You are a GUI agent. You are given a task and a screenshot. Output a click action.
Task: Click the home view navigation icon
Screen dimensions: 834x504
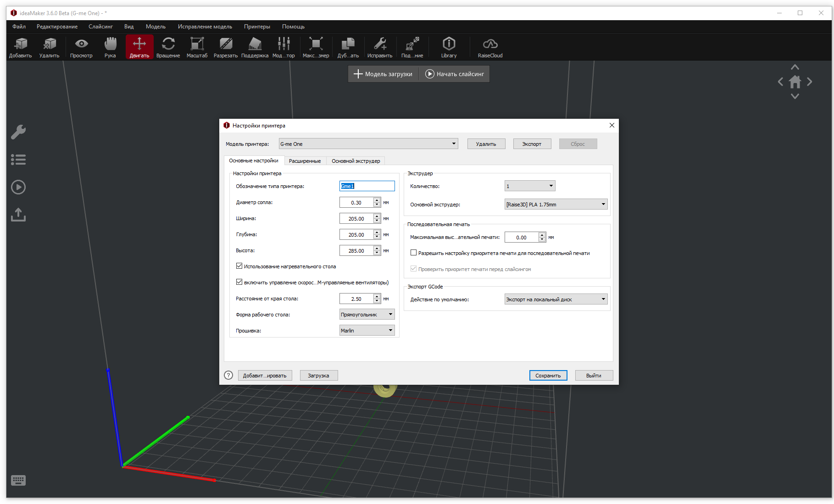795,82
